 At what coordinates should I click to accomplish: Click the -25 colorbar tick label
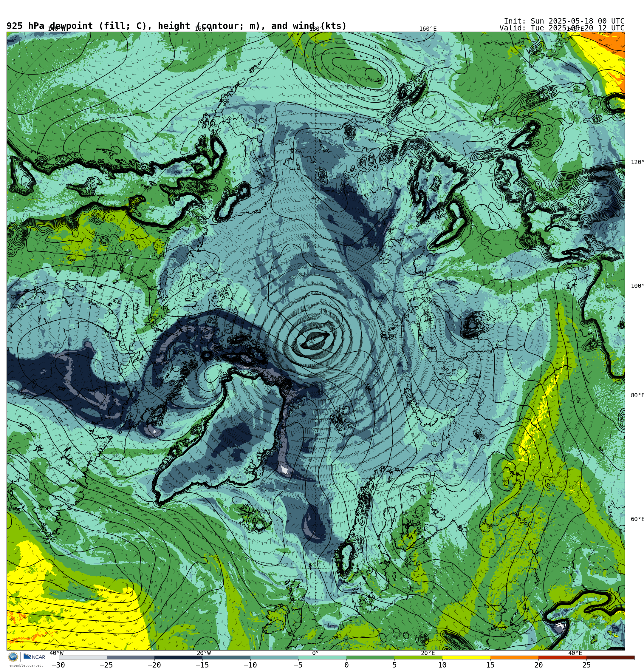106,665
